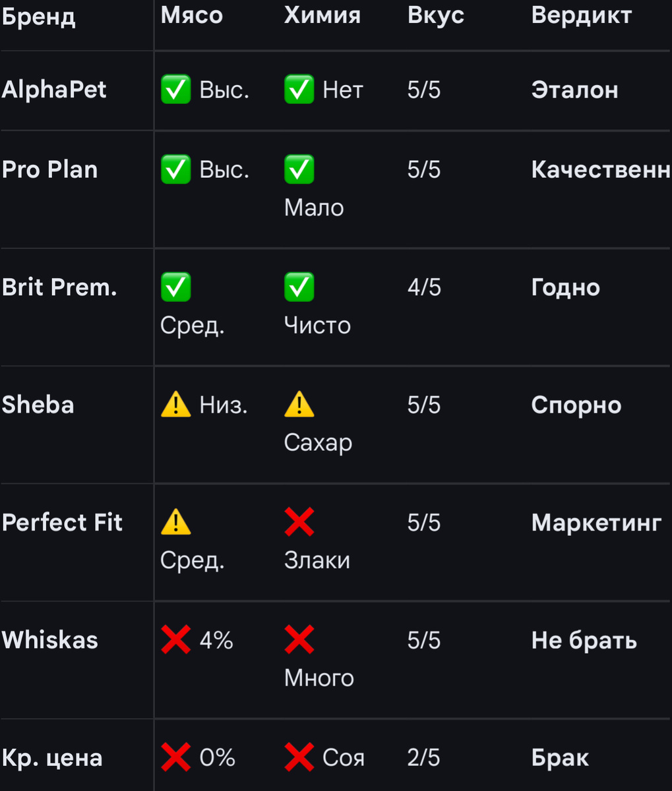Select the Бренд column header
The width and height of the screenshot is (672, 791).
click(38, 17)
